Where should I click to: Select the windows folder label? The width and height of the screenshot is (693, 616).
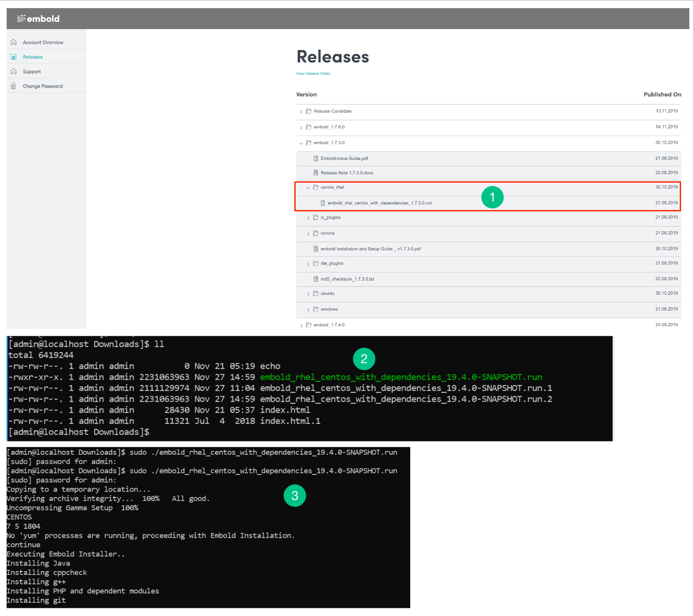coord(329,309)
